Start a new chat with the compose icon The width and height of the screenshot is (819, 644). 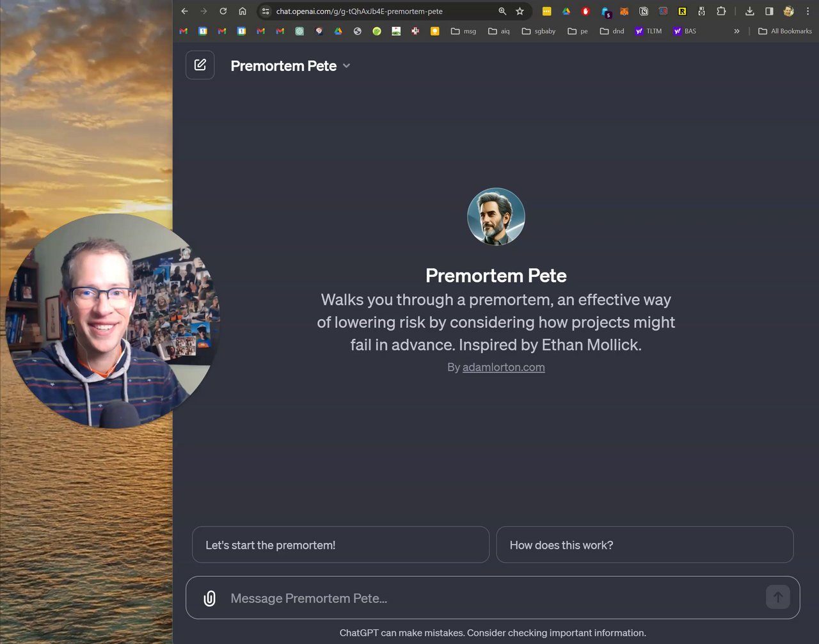200,65
